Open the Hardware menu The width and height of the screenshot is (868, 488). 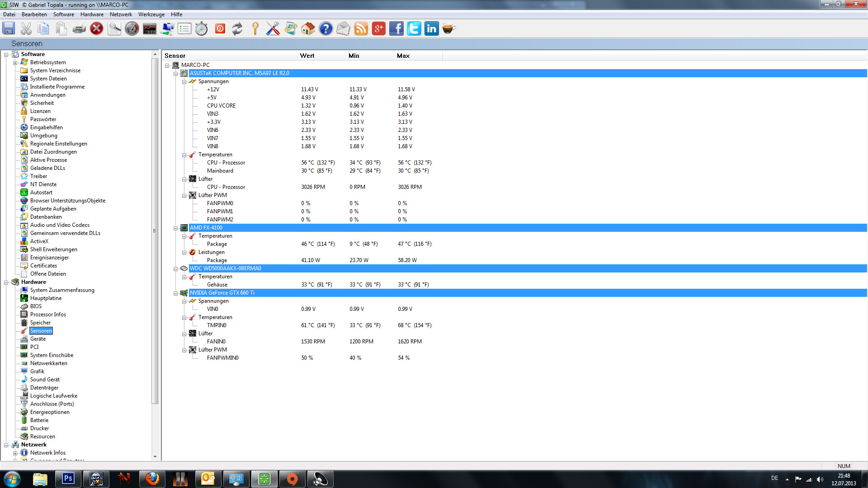point(92,14)
